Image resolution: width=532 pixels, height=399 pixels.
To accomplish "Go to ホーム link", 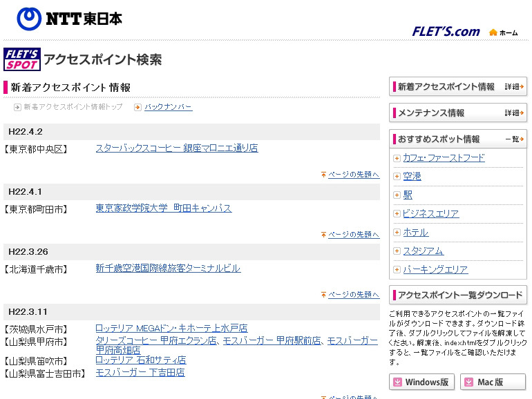I will (509, 33).
